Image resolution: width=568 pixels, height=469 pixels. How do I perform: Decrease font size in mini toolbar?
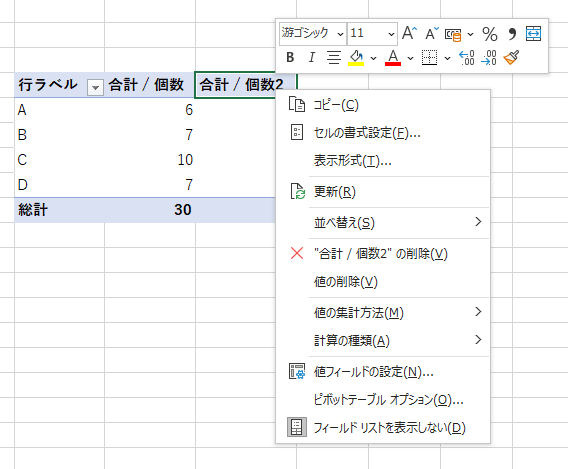[432, 33]
